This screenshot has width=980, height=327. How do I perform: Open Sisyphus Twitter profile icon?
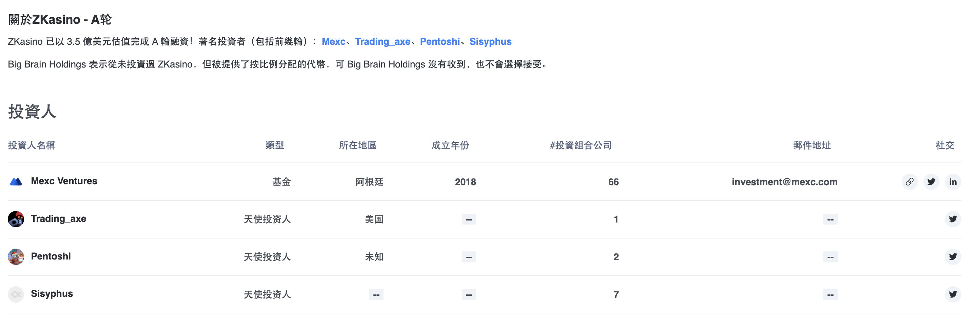[953, 294]
